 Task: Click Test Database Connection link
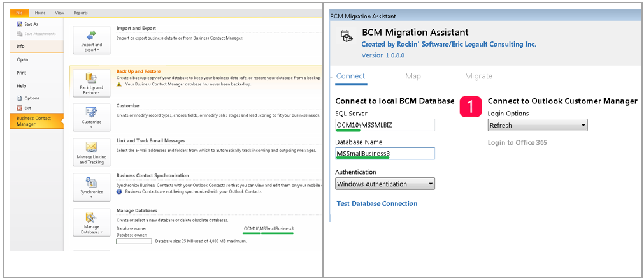click(377, 203)
